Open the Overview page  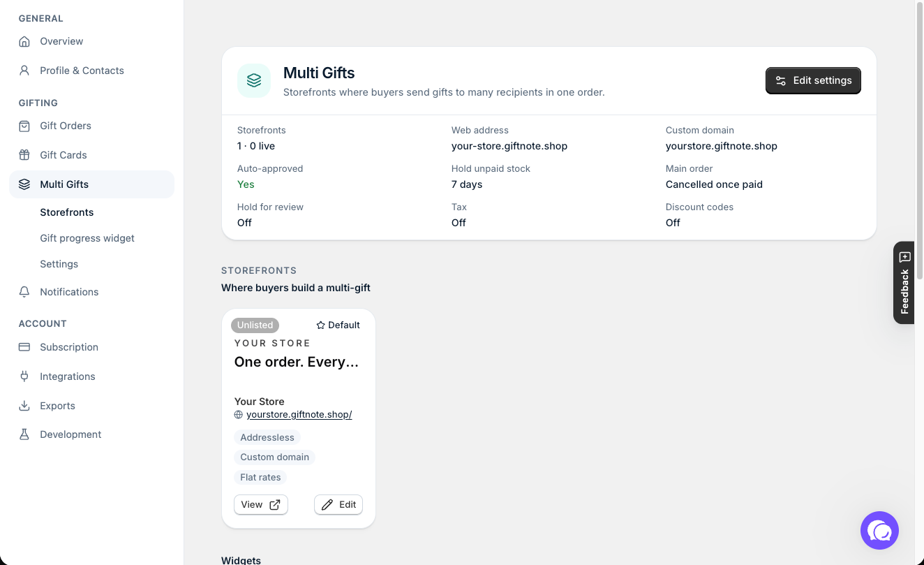(x=91, y=41)
